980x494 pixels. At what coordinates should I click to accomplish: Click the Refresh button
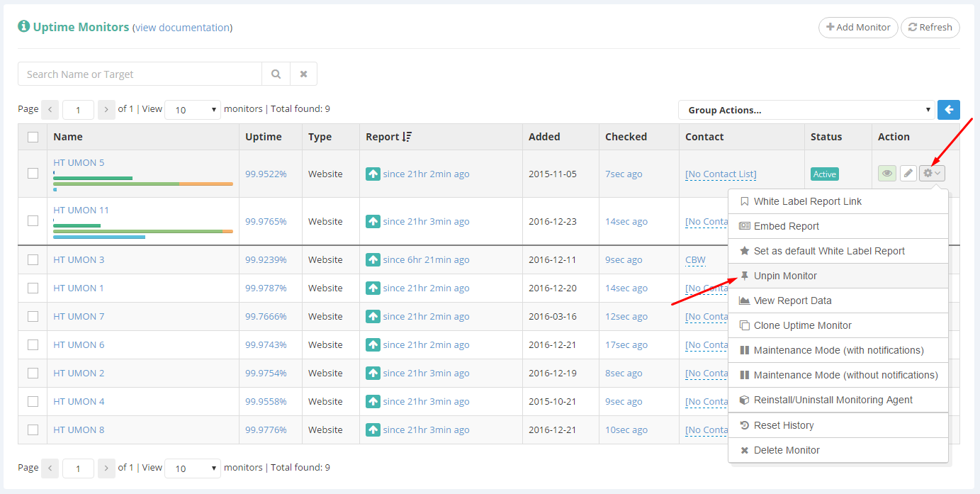(930, 27)
